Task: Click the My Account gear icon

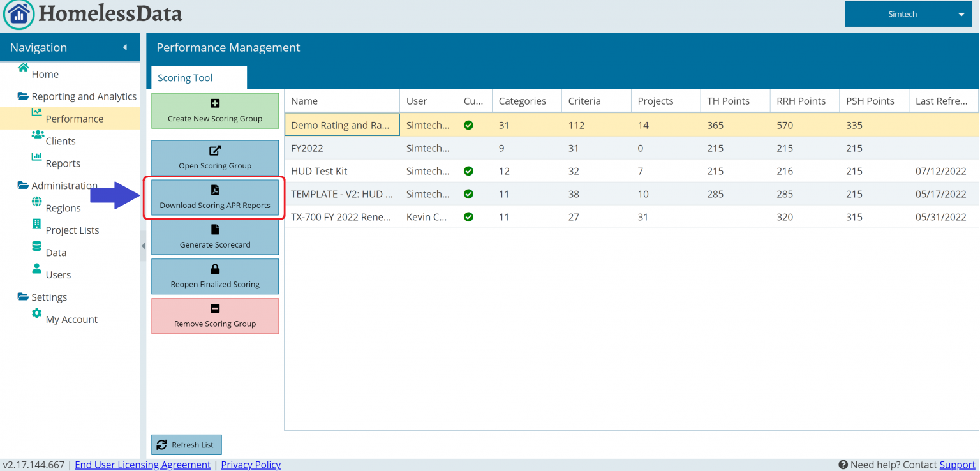Action: 37,313
